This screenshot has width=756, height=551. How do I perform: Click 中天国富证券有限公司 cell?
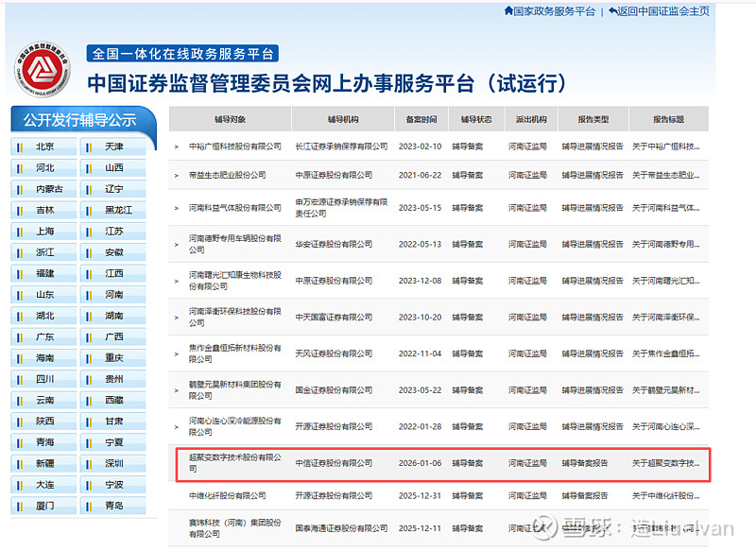pos(334,318)
